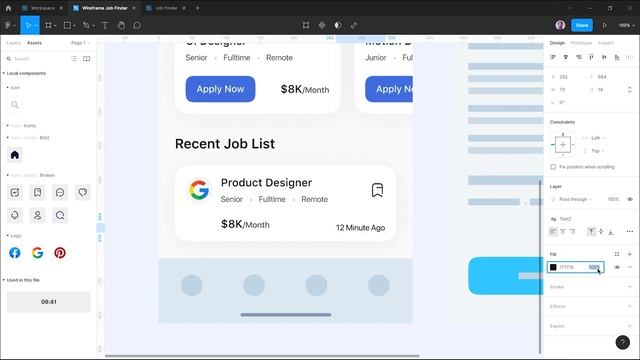Select the chat bubble icon component
This screenshot has height=360, width=640.
[60, 192]
